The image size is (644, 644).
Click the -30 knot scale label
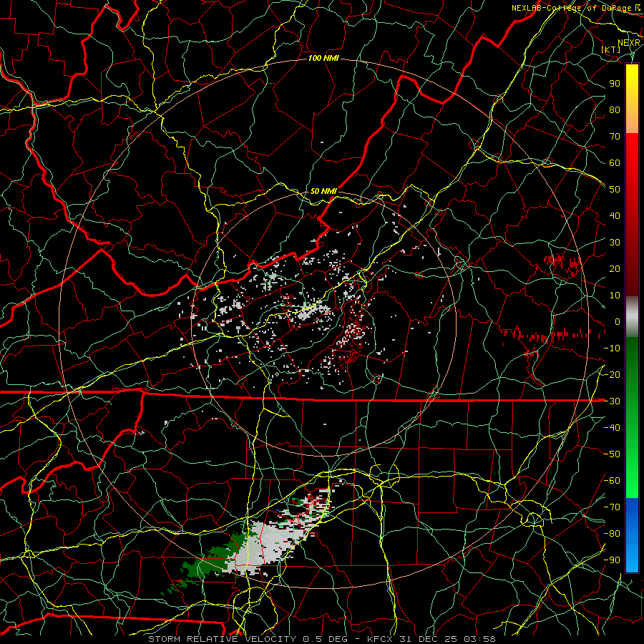pos(612,401)
